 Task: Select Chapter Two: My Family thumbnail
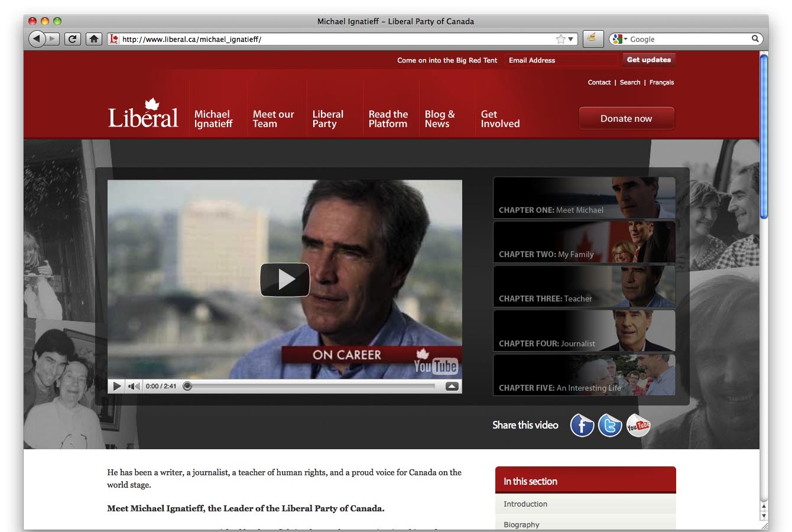(584, 242)
